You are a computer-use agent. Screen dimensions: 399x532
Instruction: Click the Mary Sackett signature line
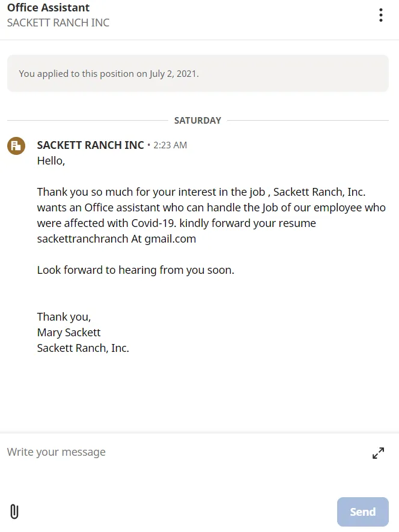click(69, 333)
